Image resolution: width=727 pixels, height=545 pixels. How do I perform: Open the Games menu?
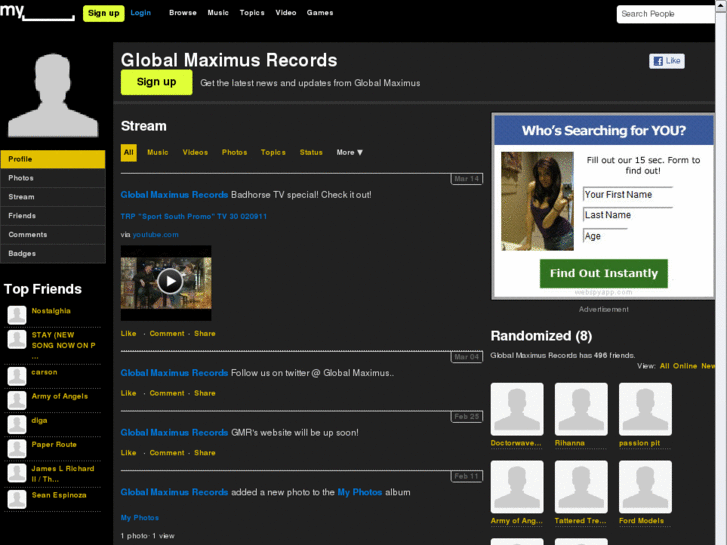point(319,13)
